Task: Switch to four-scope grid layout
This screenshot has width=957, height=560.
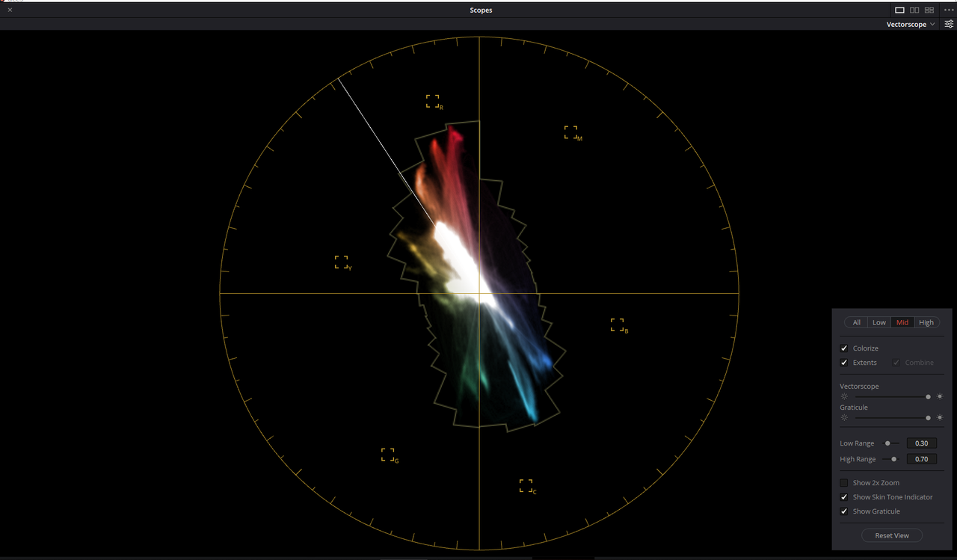Action: (929, 10)
